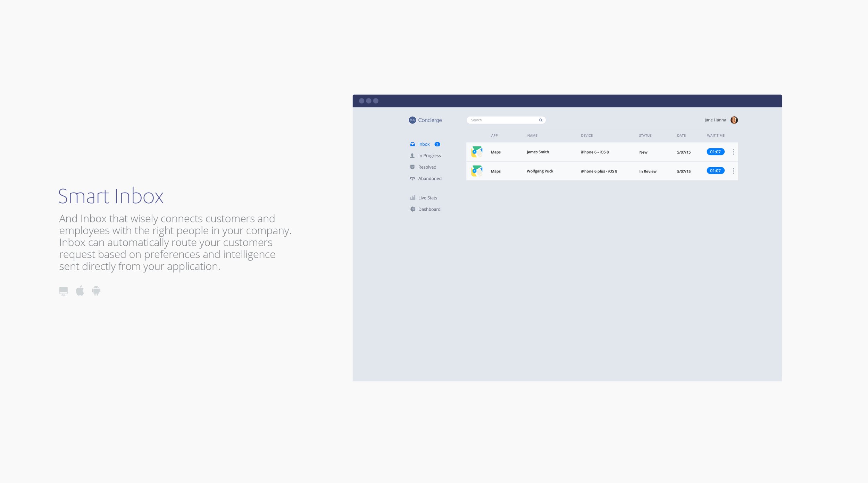Click the Maps app icon for Wolfgang Puck
This screenshot has width=868, height=483.
click(477, 171)
